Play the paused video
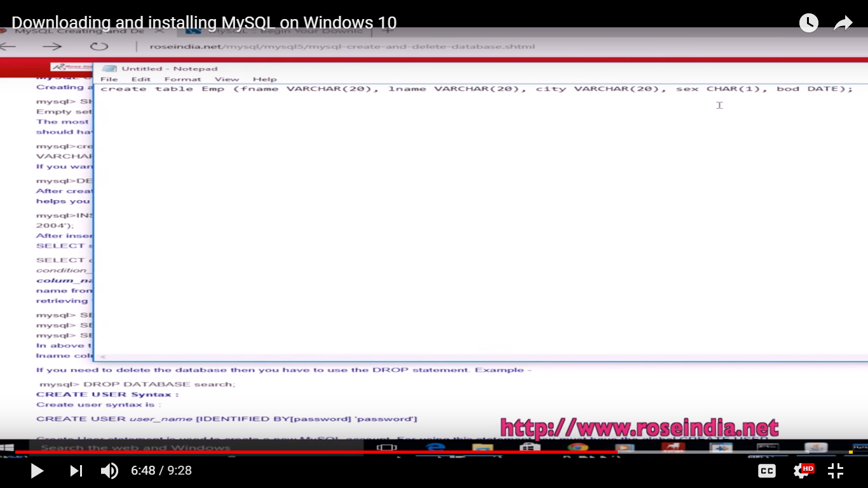This screenshot has height=488, width=868. [x=37, y=471]
